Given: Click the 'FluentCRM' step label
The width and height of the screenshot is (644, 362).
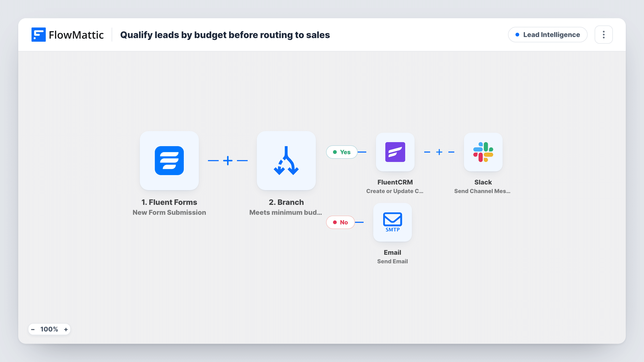Looking at the screenshot, I should click(x=395, y=182).
